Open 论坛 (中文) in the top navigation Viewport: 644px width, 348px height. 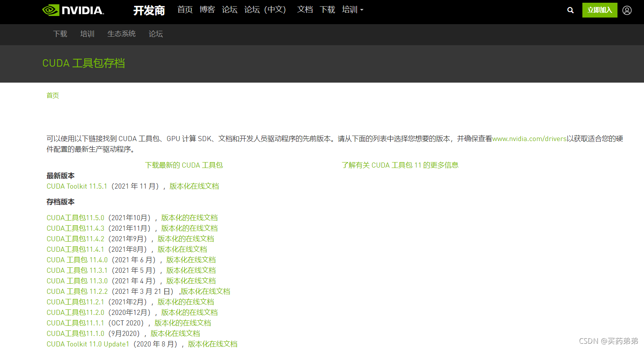265,10
